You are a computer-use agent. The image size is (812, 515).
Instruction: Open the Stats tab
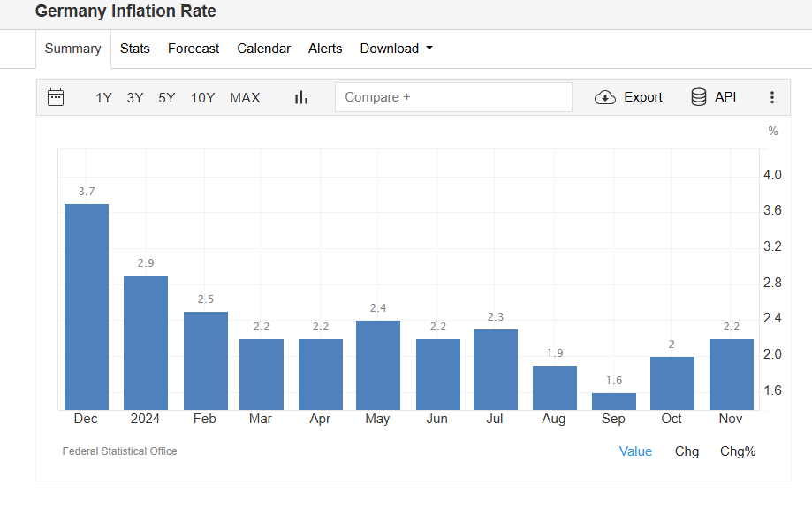pos(135,49)
